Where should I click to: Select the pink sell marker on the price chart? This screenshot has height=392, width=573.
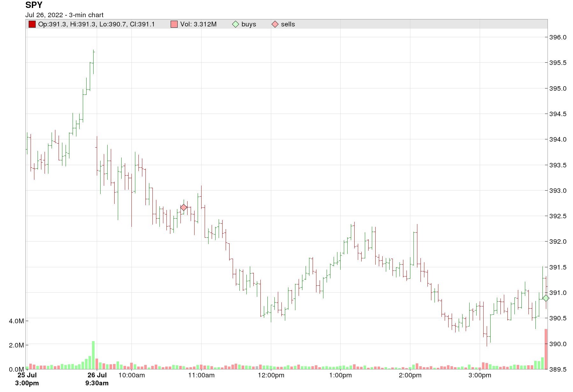184,207
